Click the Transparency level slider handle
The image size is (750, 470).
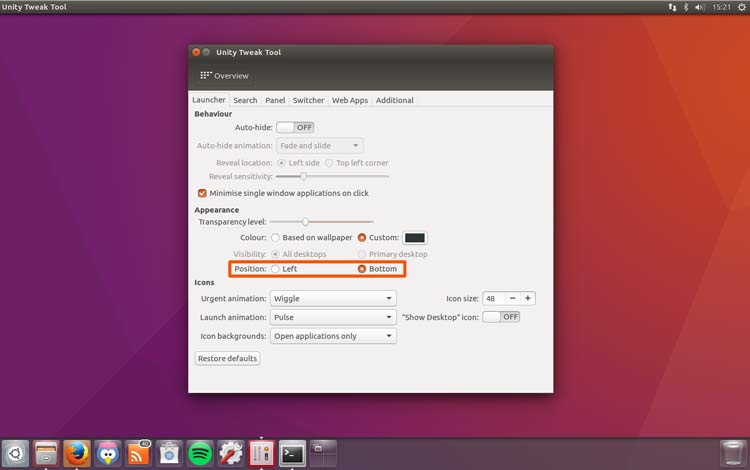305,221
